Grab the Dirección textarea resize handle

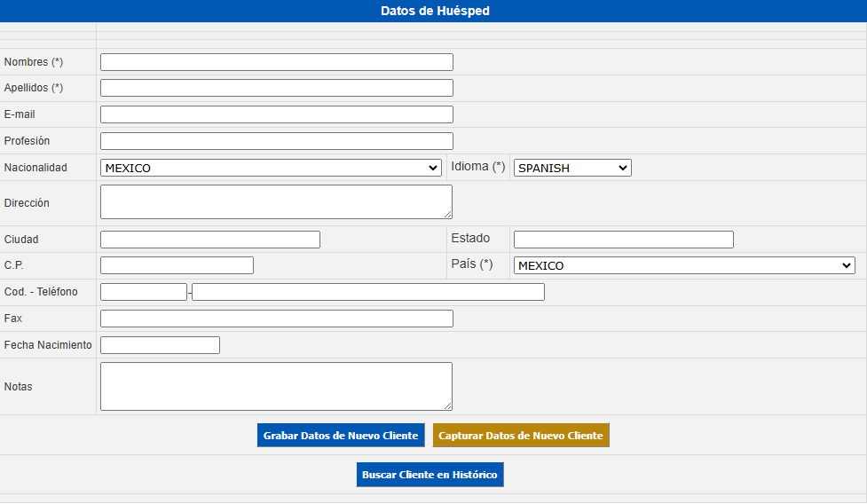coord(448,215)
